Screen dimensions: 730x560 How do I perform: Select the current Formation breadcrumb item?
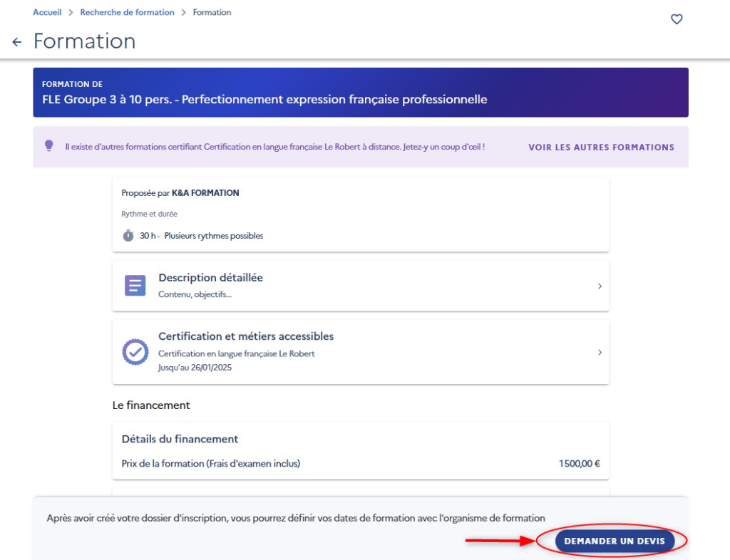coord(212,12)
